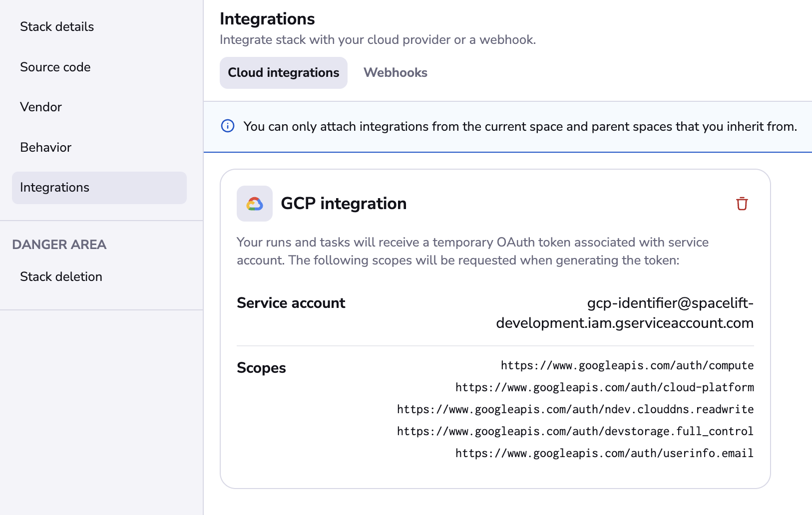
Task: Click the info icon in the notice banner
Action: pos(227,126)
